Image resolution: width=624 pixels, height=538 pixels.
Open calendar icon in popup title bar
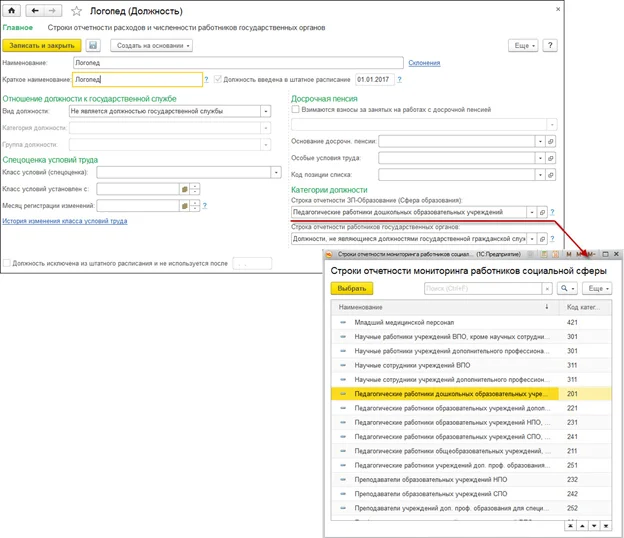pos(555,254)
